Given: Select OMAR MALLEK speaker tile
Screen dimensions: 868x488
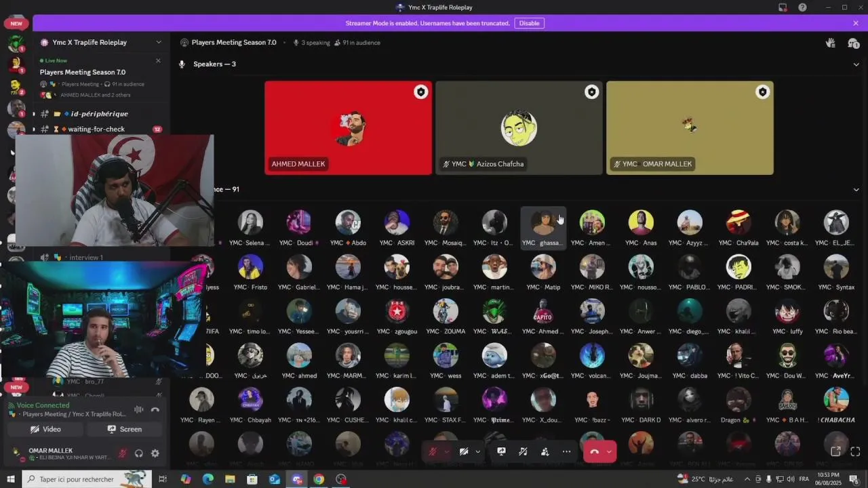Looking at the screenshot, I should [x=690, y=128].
